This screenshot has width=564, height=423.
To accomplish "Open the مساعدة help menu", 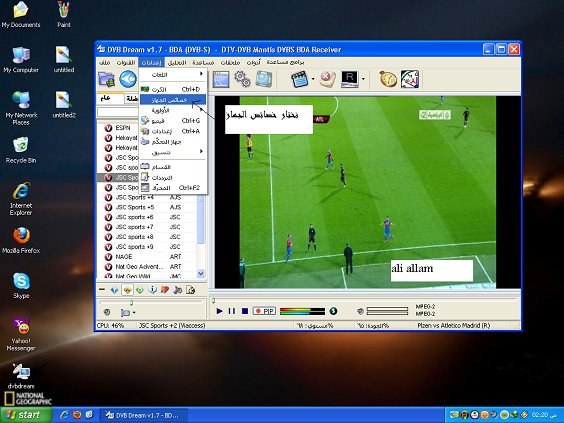I will (x=203, y=63).
